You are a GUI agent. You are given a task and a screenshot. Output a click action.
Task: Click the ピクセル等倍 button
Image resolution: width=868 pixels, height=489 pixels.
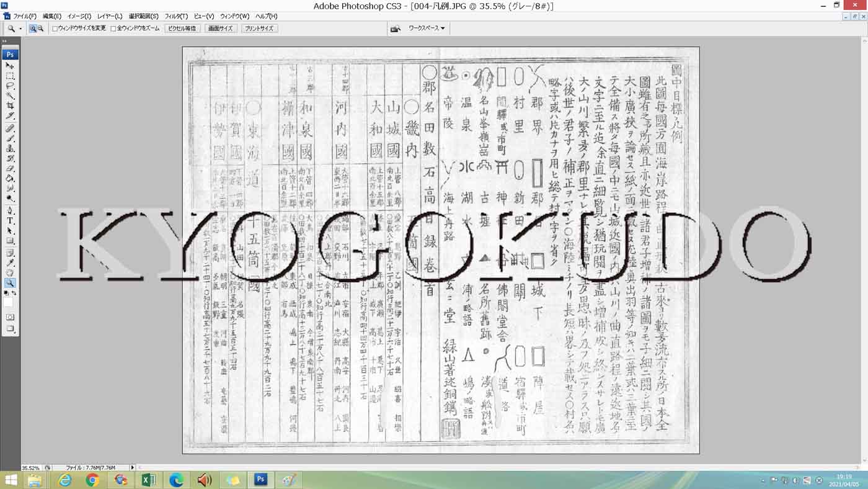tap(182, 29)
